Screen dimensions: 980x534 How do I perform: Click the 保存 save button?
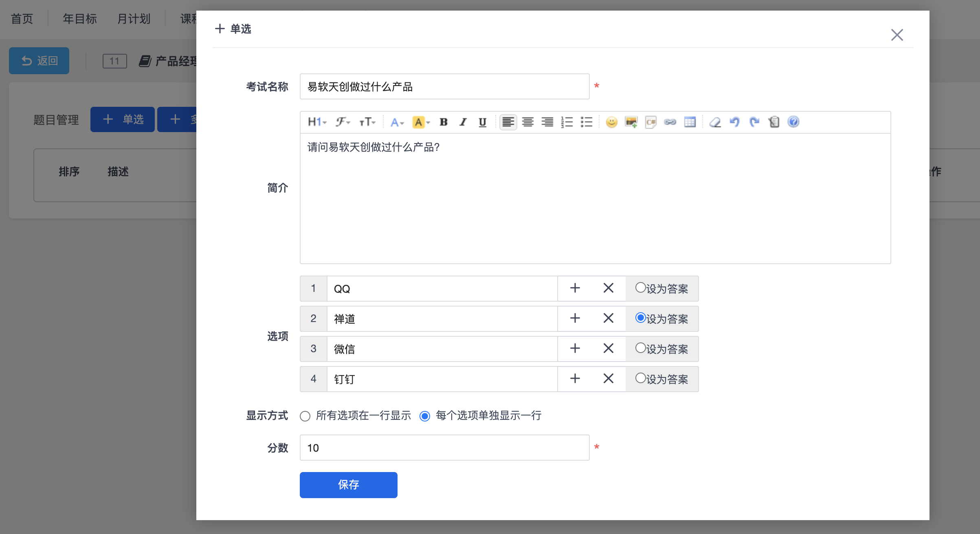tap(348, 485)
